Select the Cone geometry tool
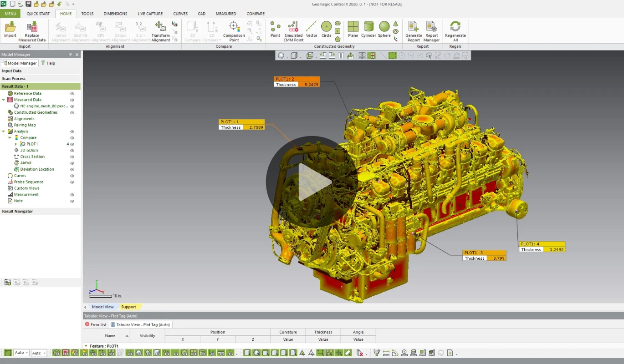The height and width of the screenshot is (364, 624). 395,23
